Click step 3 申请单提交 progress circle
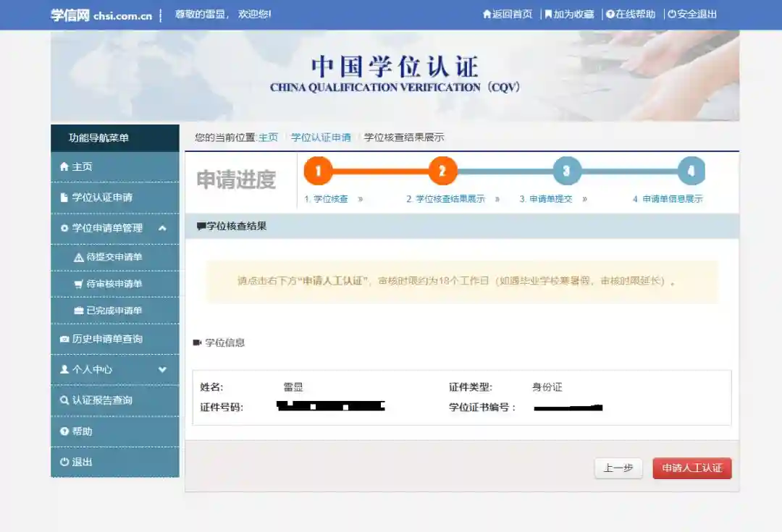The image size is (782, 532). pyautogui.click(x=566, y=171)
